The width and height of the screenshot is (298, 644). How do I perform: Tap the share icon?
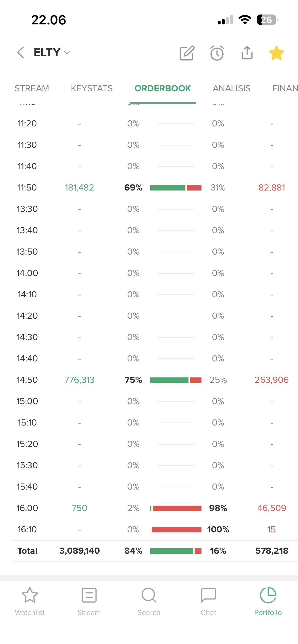(x=247, y=53)
